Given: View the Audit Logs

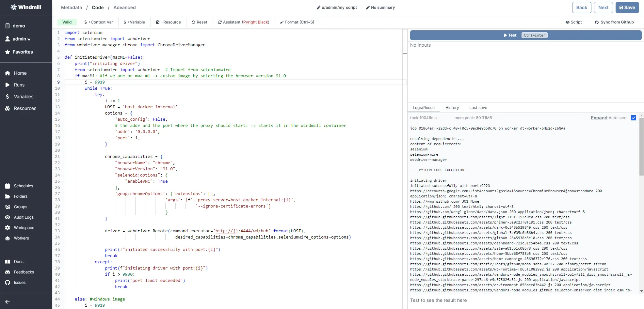Looking at the screenshot, I should tap(24, 217).
